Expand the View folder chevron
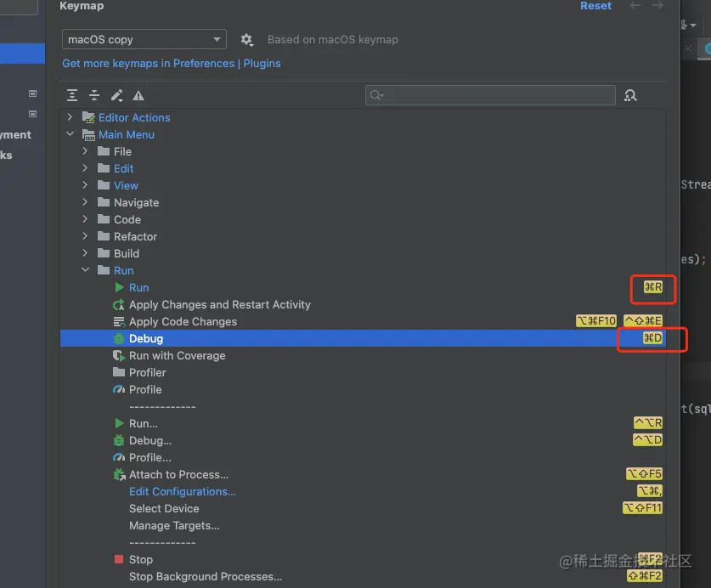The height and width of the screenshot is (588, 711). point(85,185)
